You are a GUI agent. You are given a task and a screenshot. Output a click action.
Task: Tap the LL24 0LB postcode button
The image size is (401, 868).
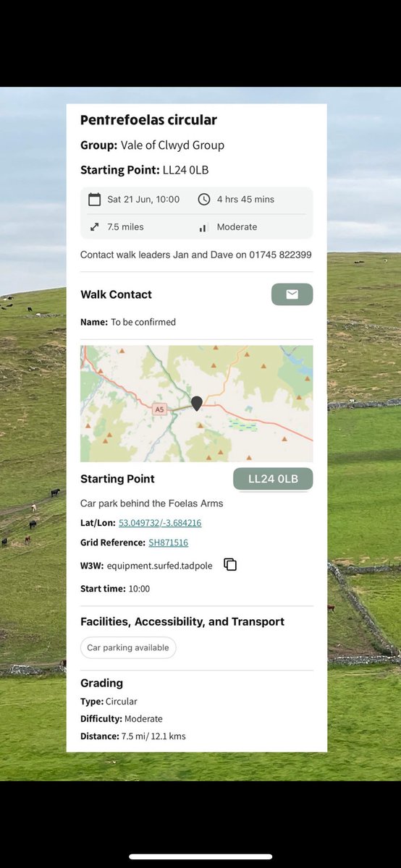point(273,479)
